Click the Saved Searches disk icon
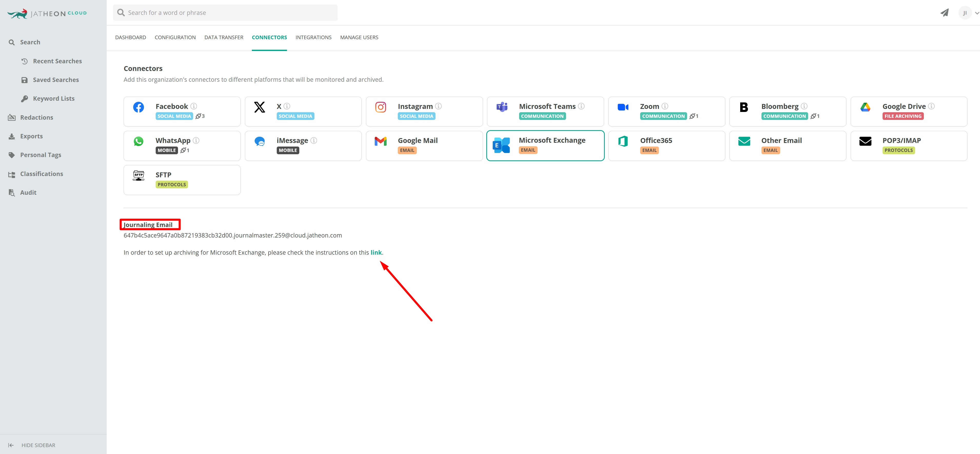Image resolution: width=980 pixels, height=454 pixels. coord(25,80)
